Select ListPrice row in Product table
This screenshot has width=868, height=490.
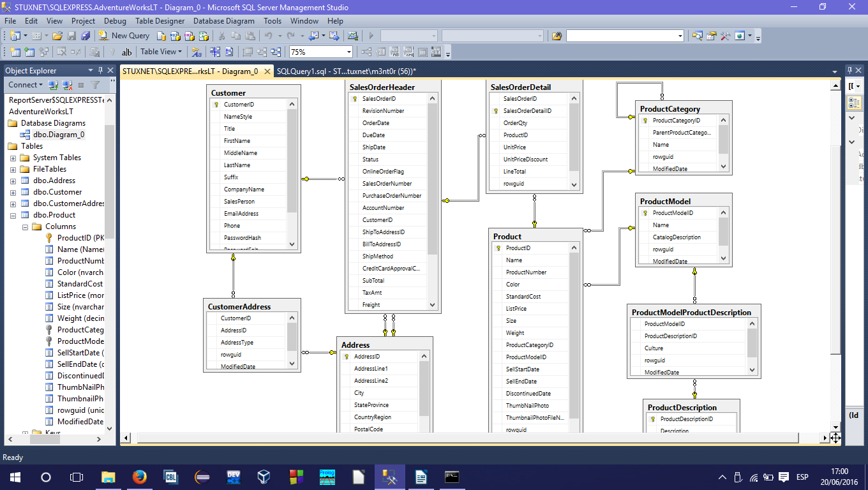click(x=530, y=309)
